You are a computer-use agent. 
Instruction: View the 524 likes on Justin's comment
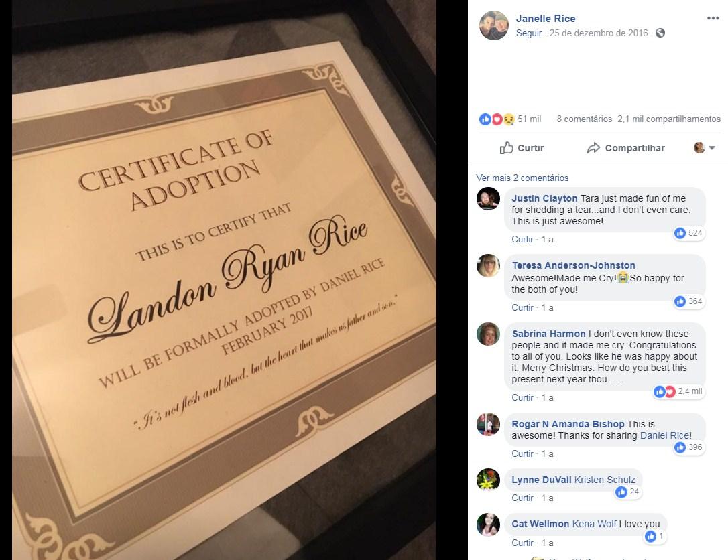pyautogui.click(x=689, y=233)
